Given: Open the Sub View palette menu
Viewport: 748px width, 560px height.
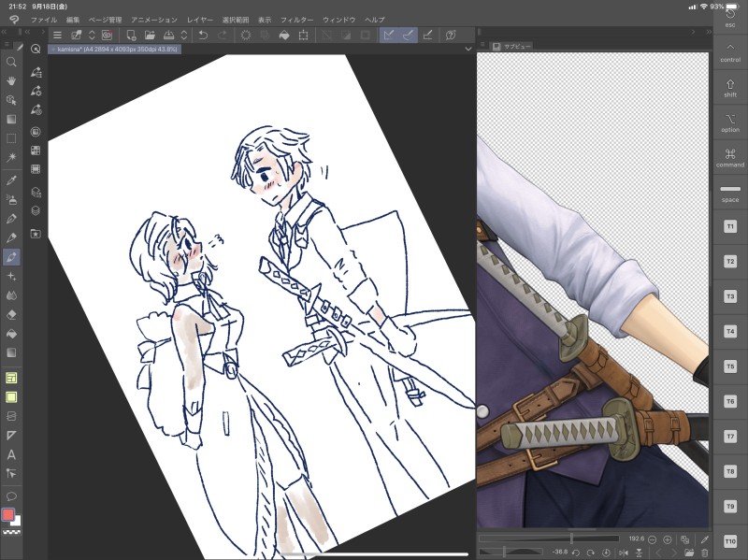Looking at the screenshot, I should coord(482,45).
